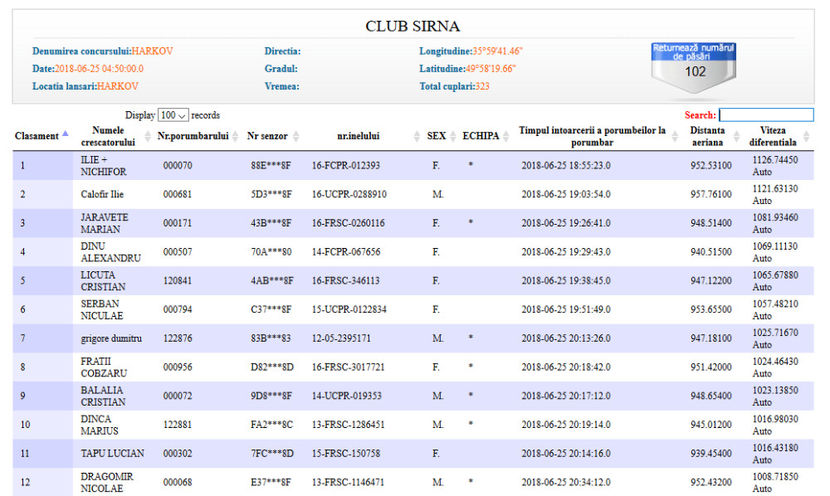Click sort icon beside Numele crescatorului header
The image size is (830, 496).
click(x=147, y=136)
